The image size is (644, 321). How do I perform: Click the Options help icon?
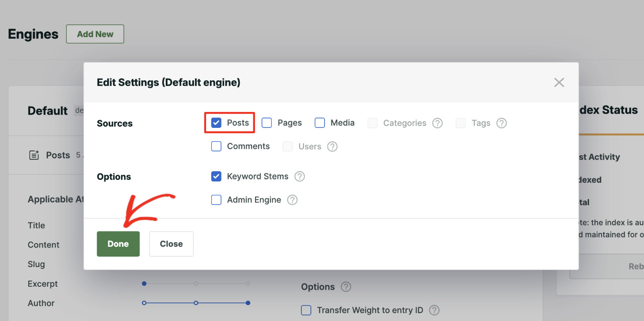[x=346, y=287]
